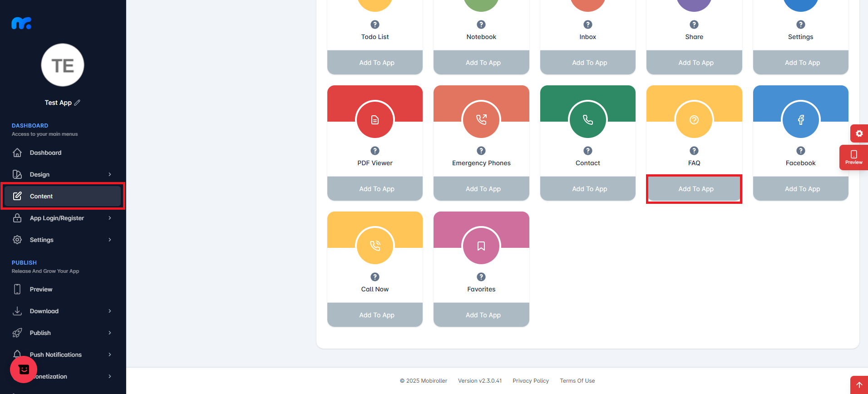Open the Privacy Policy link
Viewport: 868px width, 394px height.
(531, 381)
